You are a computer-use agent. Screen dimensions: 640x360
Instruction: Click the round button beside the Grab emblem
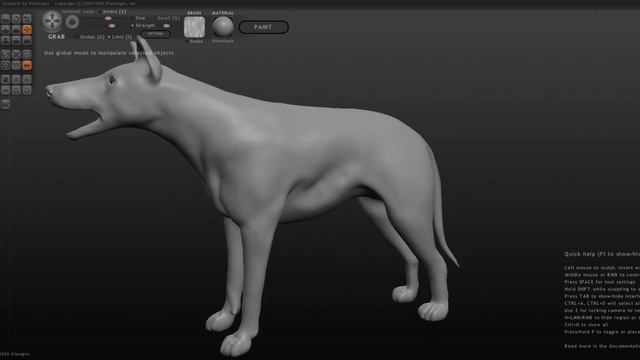point(72,22)
